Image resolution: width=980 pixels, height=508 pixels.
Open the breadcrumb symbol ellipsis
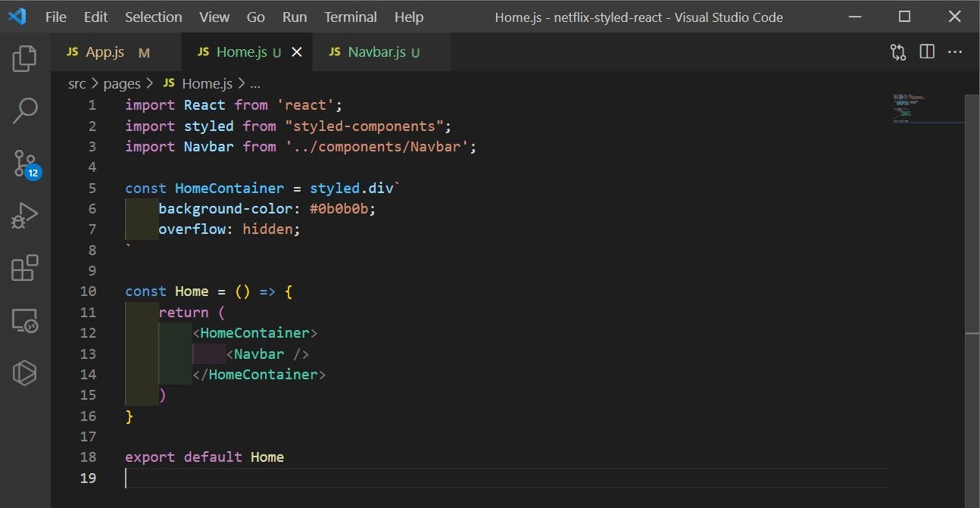255,83
